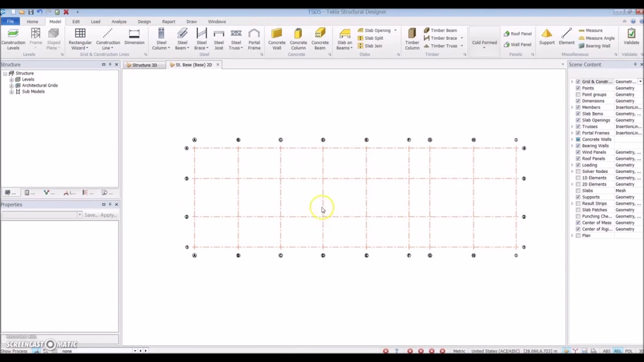
Task: Close the Structure panel
Action: (x=116, y=64)
